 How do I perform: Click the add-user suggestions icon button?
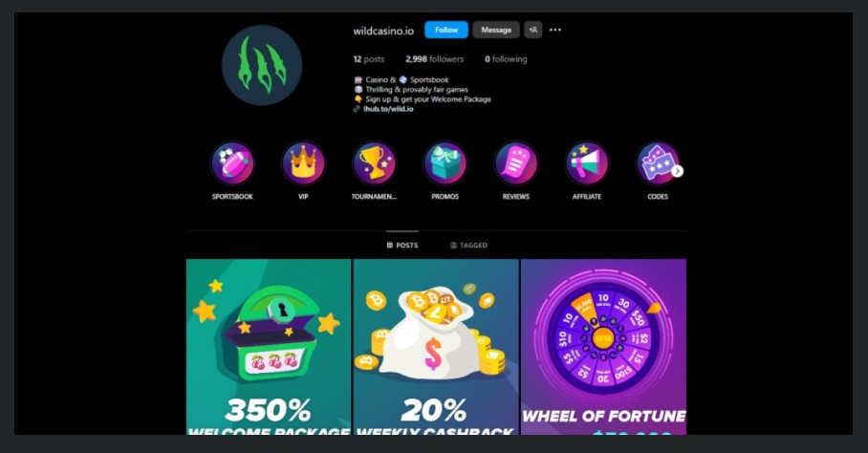[x=532, y=30]
